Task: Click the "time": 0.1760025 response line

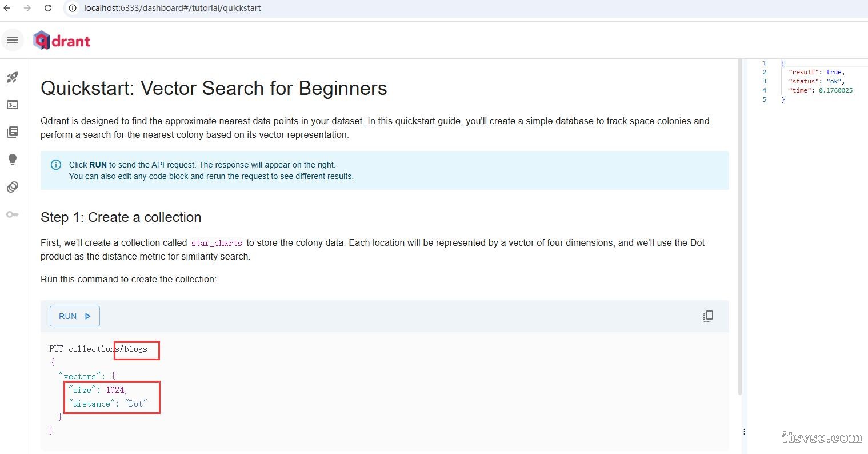Action: (x=821, y=90)
